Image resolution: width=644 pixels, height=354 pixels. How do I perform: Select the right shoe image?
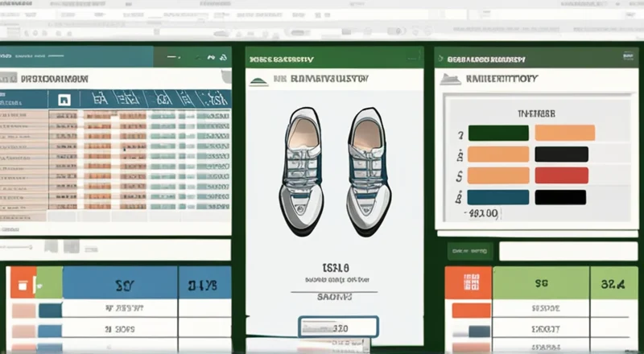(369, 169)
